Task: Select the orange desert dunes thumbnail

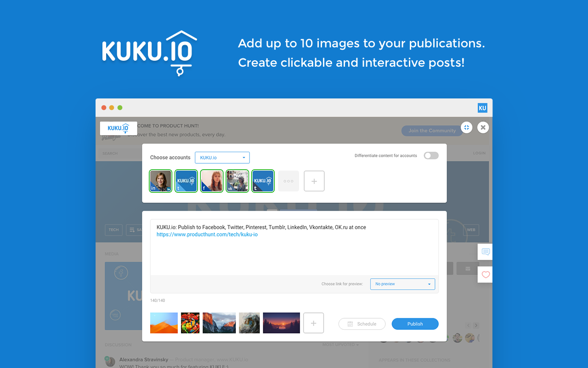Action: (164, 323)
